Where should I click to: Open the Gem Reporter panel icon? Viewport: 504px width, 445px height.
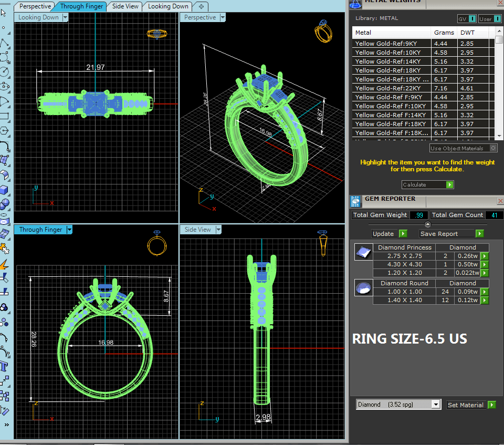click(355, 200)
